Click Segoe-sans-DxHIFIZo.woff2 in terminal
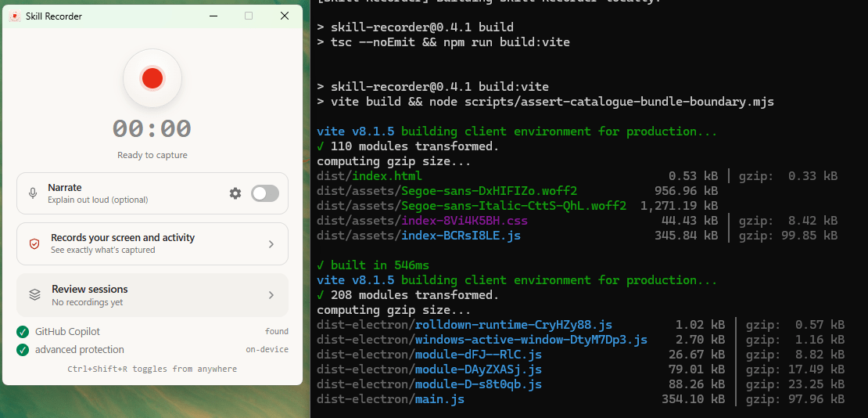 (x=490, y=191)
